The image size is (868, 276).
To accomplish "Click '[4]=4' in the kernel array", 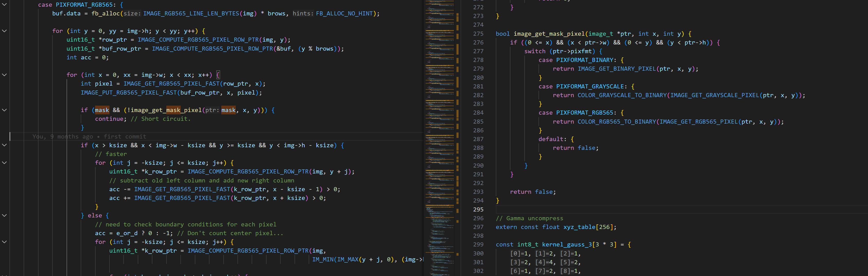I will pyautogui.click(x=544, y=262).
